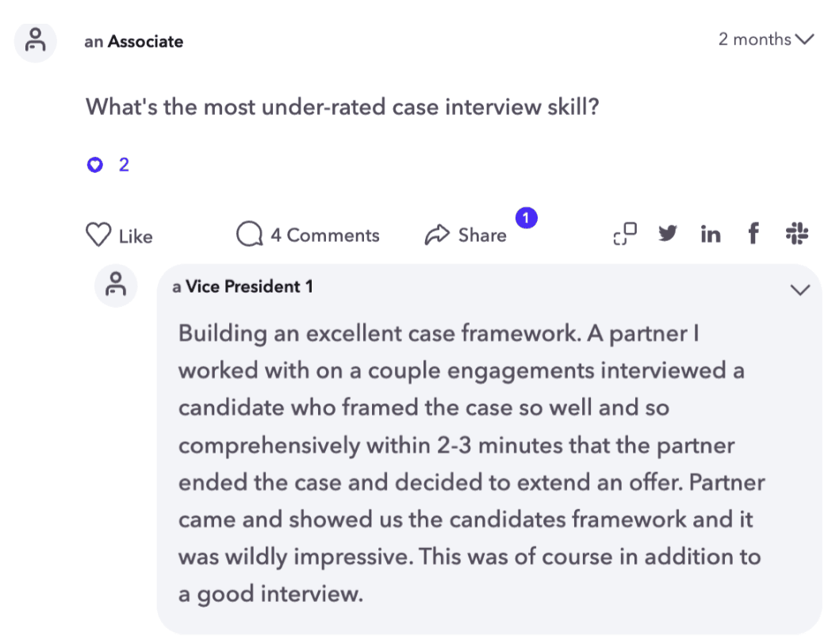Viewport: 828px width, 644px height.
Task: View the reaction count of 2
Action: (124, 165)
